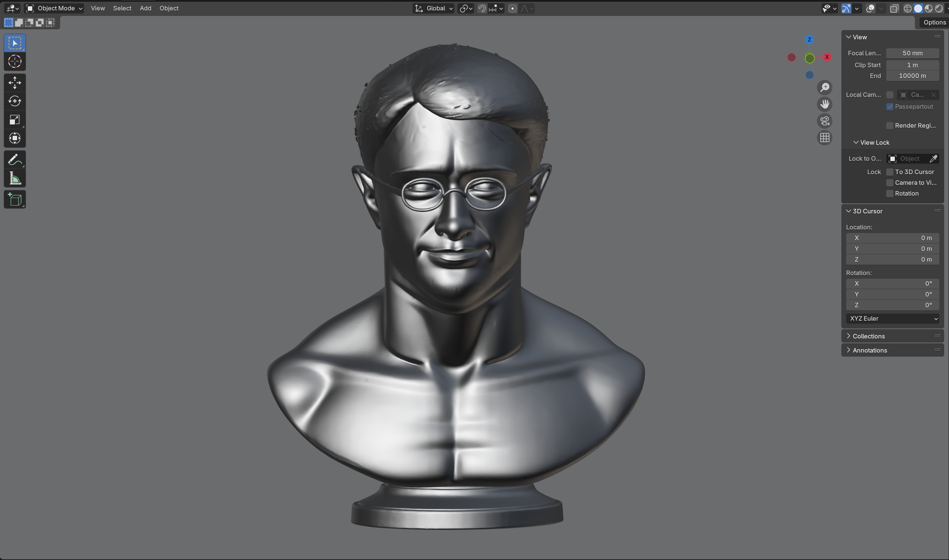Pick the 3D Cursor tool
This screenshot has height=560, width=949.
coord(15,61)
